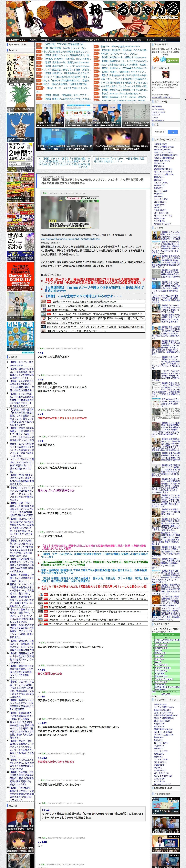Image resolution: width=186 pixels, height=868 pixels.
Task: Click the >>140 anchor in comment 304
Action: 42,842
